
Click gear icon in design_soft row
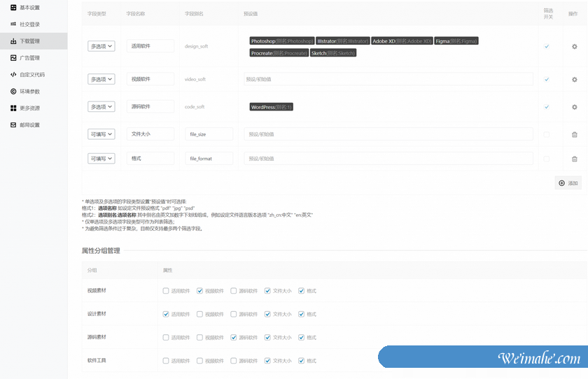[575, 47]
